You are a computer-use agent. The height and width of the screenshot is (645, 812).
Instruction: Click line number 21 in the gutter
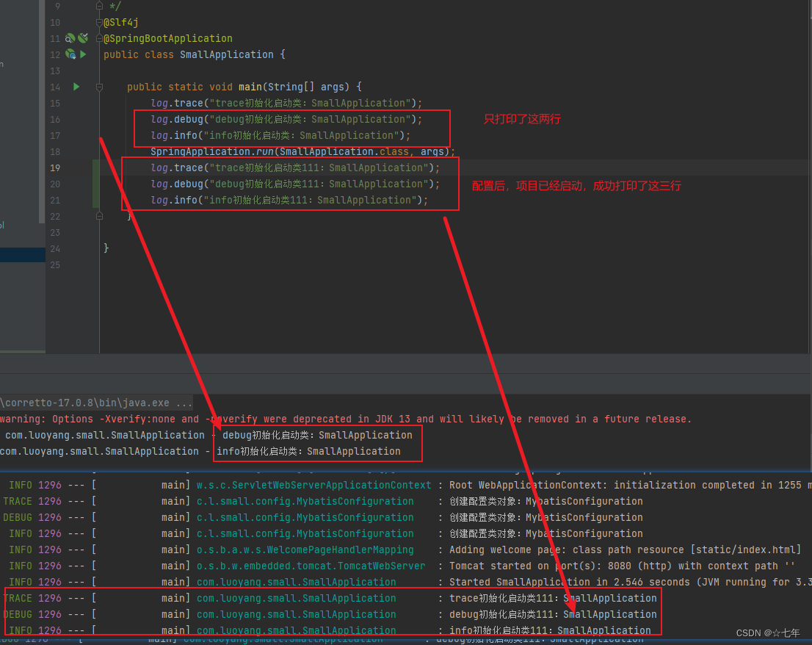[55, 200]
